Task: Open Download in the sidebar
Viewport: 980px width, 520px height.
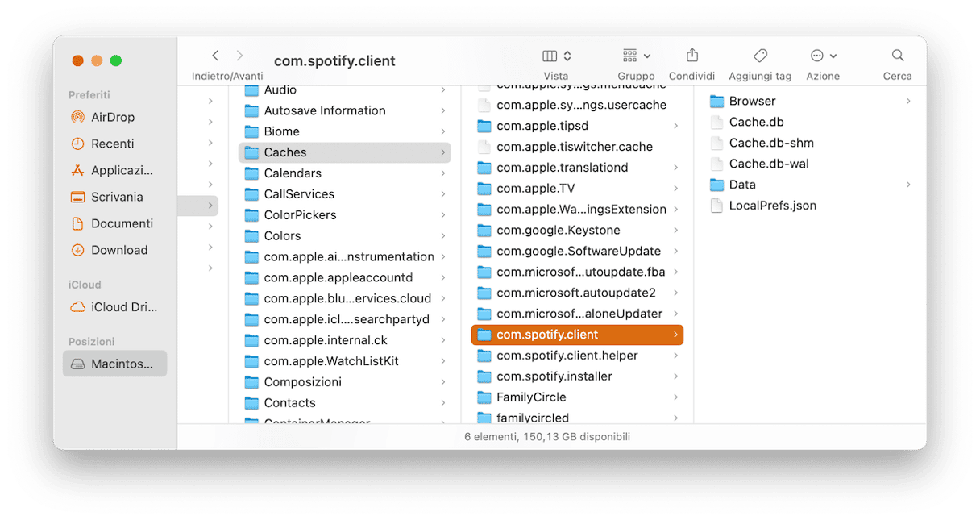Action: (114, 250)
